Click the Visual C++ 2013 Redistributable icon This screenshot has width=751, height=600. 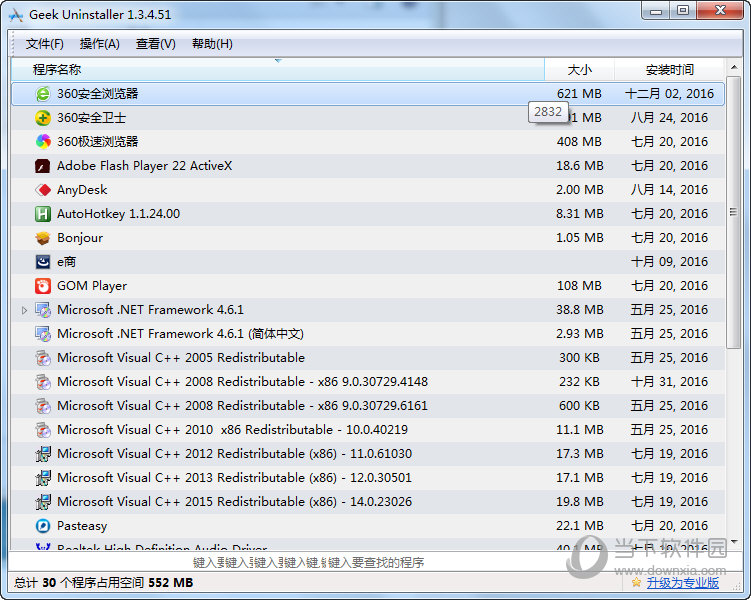click(43, 477)
